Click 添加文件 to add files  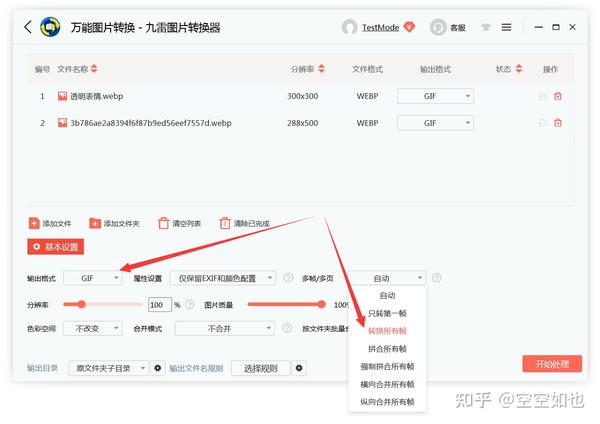pyautogui.click(x=50, y=223)
